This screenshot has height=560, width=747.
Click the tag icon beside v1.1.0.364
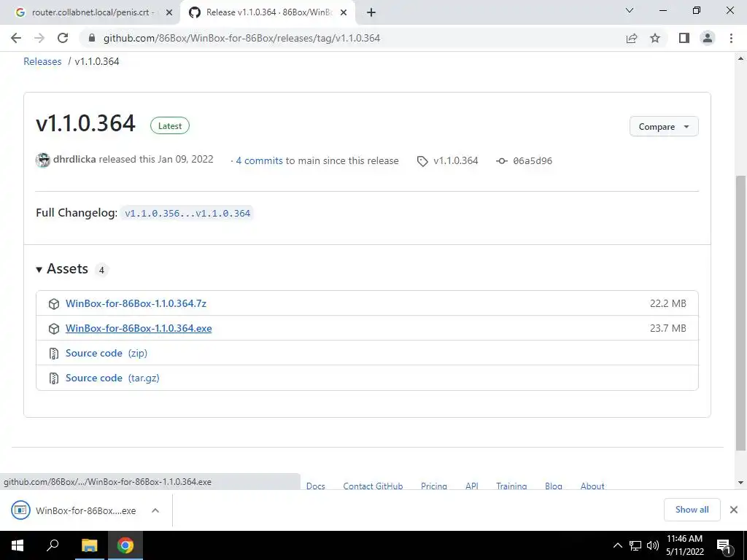(422, 161)
